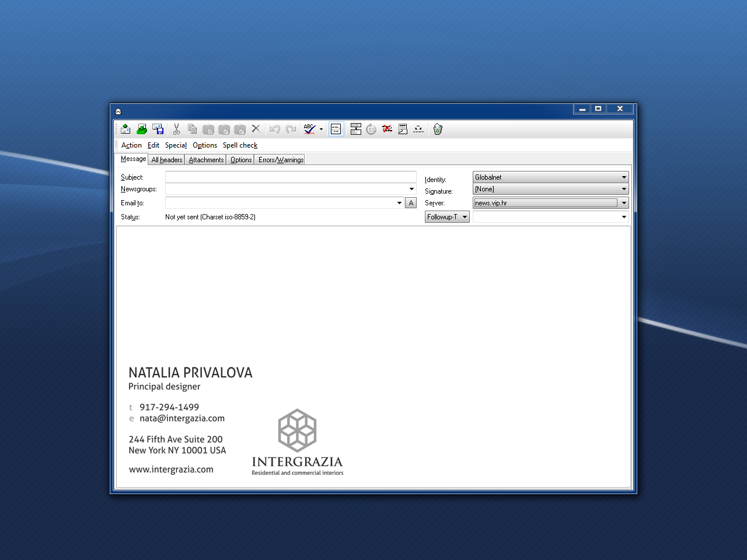Switch to the All headers tab
747x560 pixels.
tap(167, 160)
